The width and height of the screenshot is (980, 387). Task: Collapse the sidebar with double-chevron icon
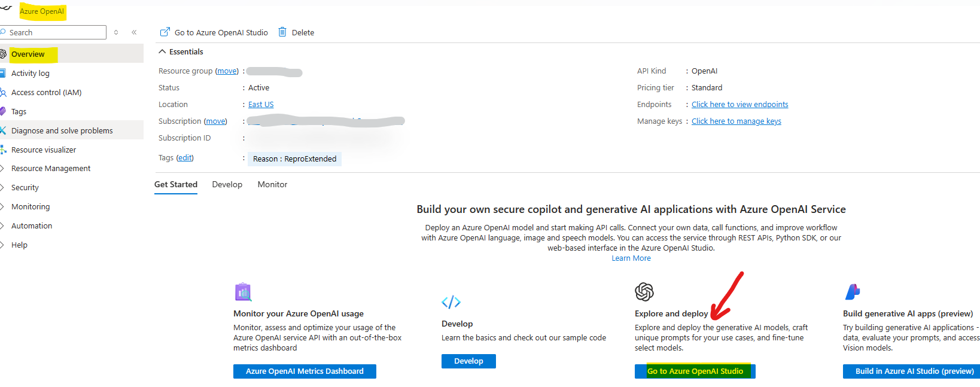click(134, 32)
